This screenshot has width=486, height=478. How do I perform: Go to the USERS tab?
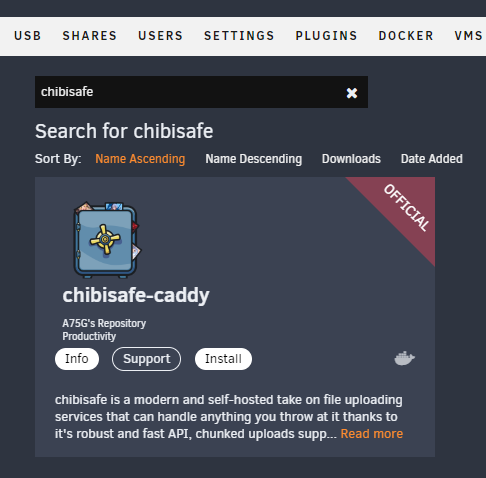coord(160,36)
